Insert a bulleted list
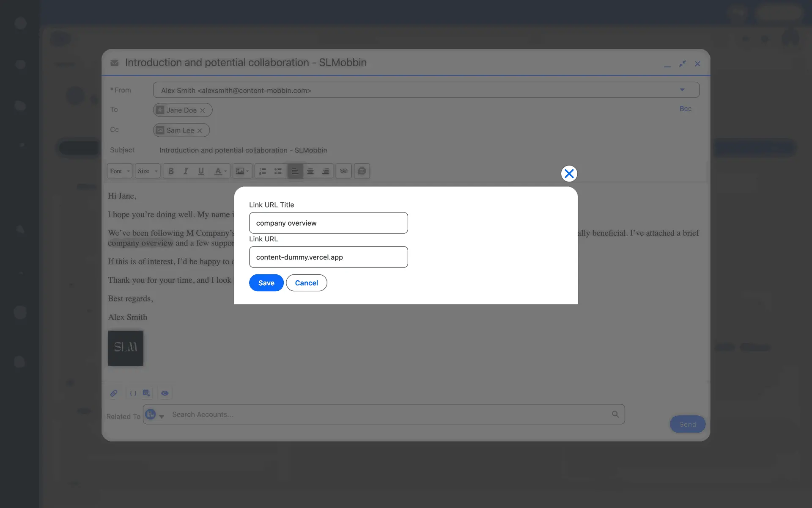812x508 pixels. tap(278, 171)
